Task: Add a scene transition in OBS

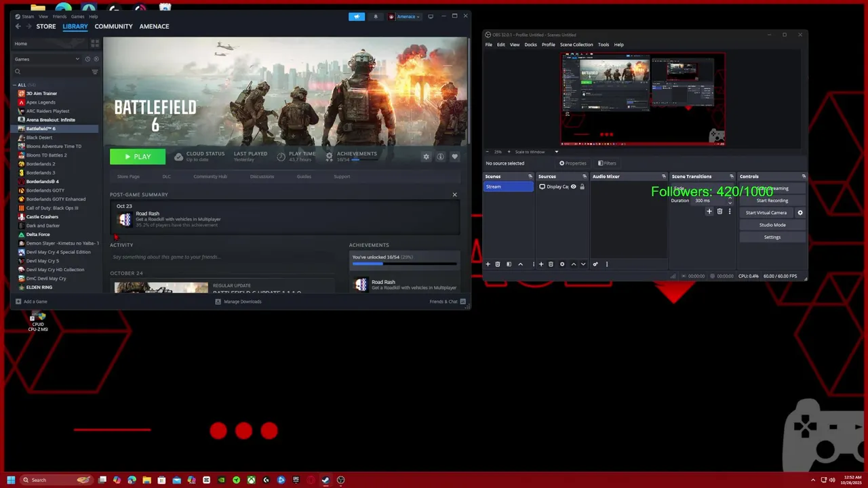Action: point(709,211)
